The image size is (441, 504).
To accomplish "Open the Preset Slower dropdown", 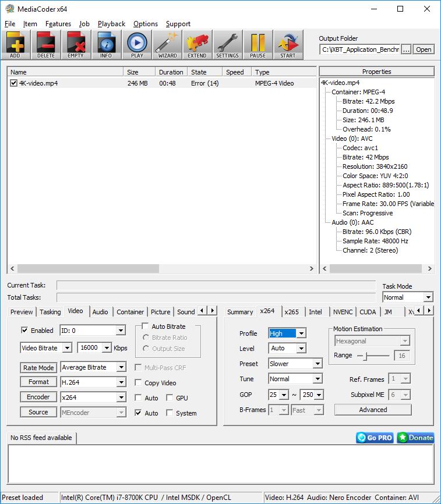I will (295, 364).
